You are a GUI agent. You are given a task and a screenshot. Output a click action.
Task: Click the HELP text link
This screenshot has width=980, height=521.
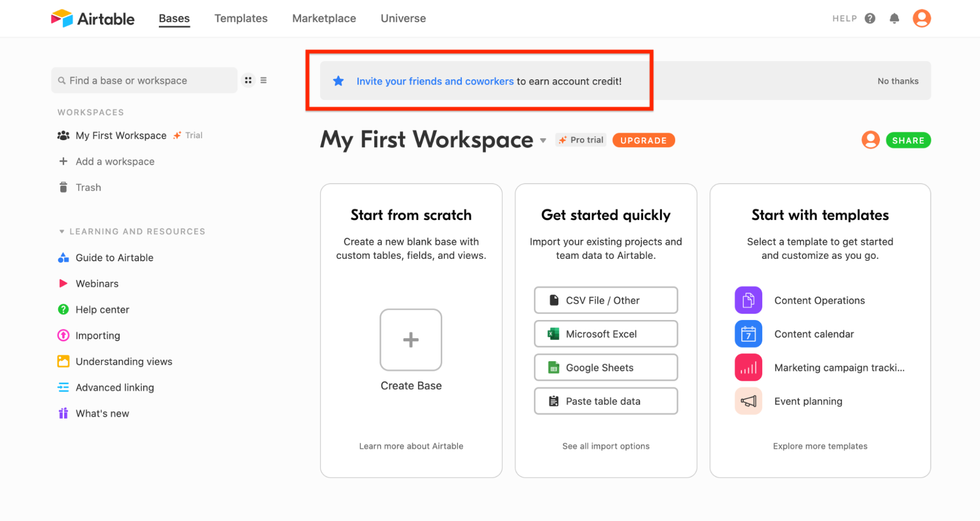click(x=844, y=19)
